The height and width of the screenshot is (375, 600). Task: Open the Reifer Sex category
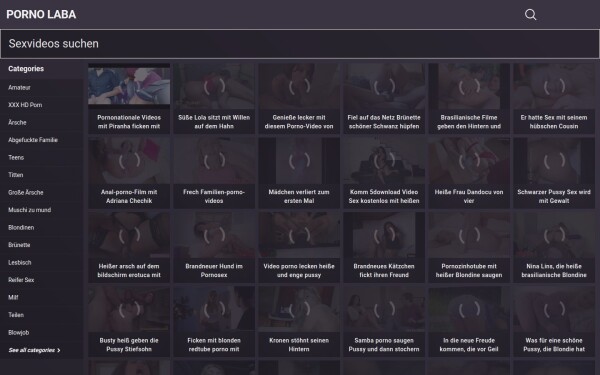pyautogui.click(x=21, y=280)
